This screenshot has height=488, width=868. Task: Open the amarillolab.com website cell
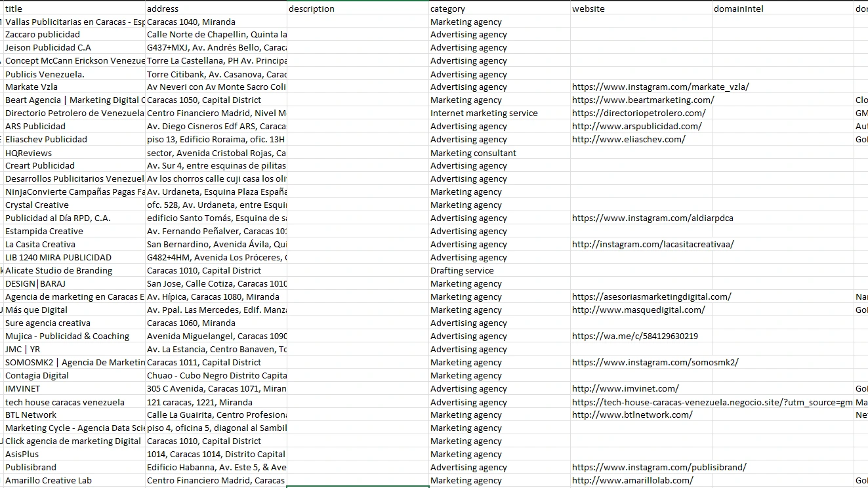point(641,481)
